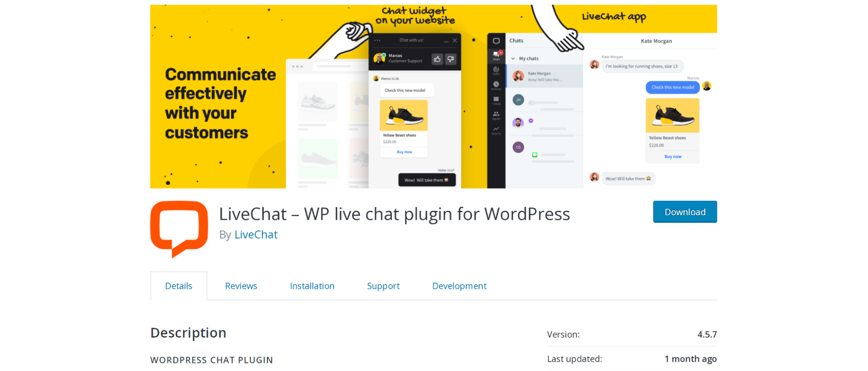
Task: Click 'Yellow Beast shoes' title in app card
Action: pos(667,138)
